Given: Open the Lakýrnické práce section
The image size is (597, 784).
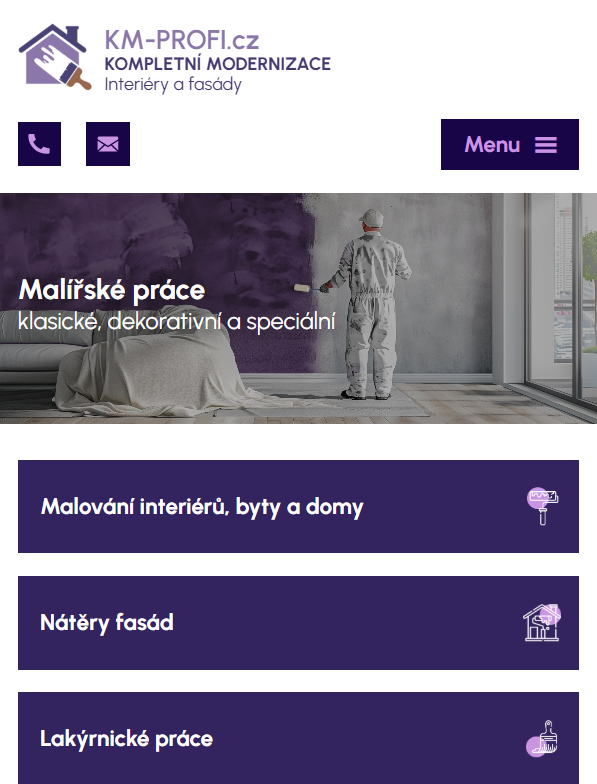Looking at the screenshot, I should coord(298,738).
